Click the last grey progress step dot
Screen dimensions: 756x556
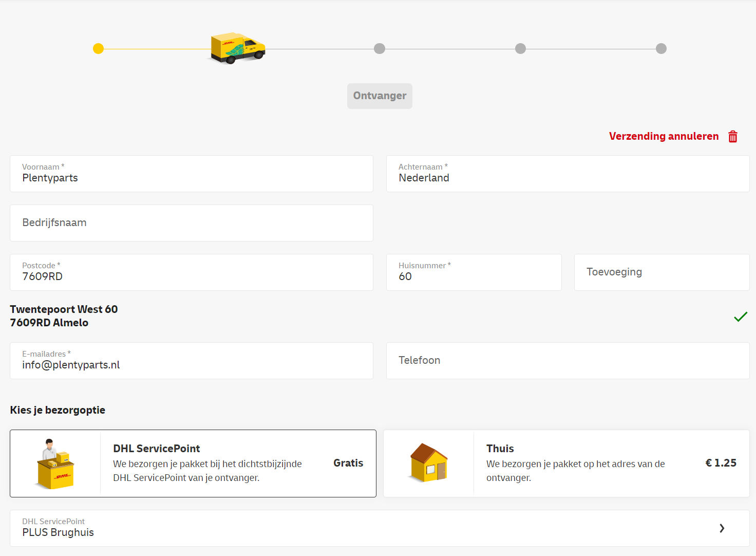coord(661,48)
